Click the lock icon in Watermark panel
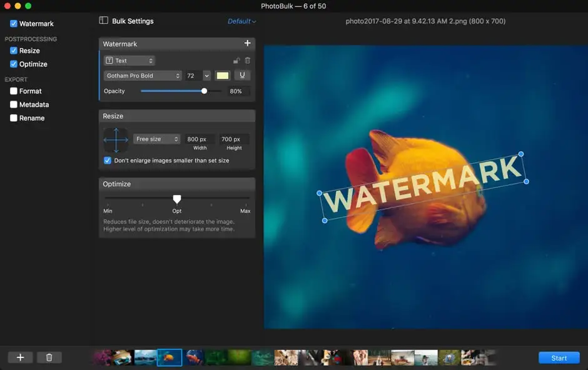Viewport: 588px width, 370px height. 236,61
